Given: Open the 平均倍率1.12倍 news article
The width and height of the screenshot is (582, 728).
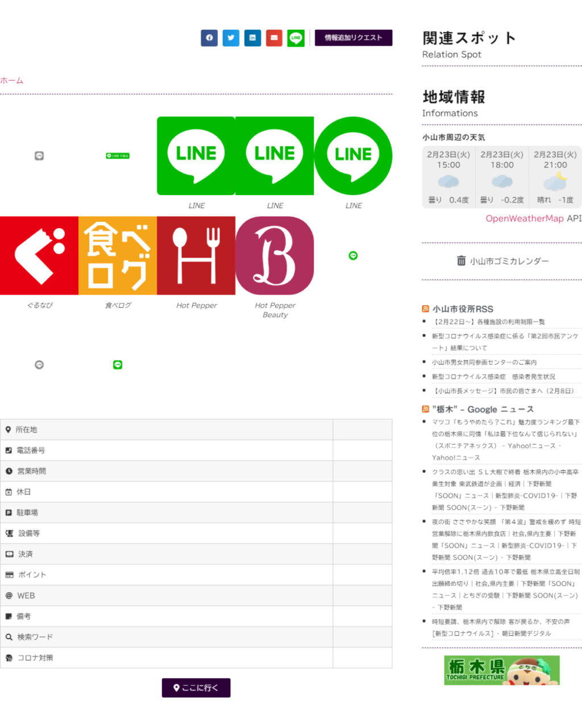Looking at the screenshot, I should [506, 590].
